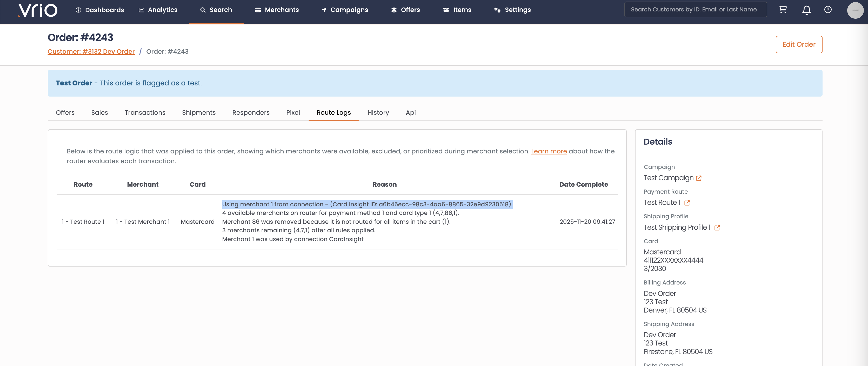The width and height of the screenshot is (868, 366).
Task: Click the shopping cart icon
Action: click(x=782, y=10)
